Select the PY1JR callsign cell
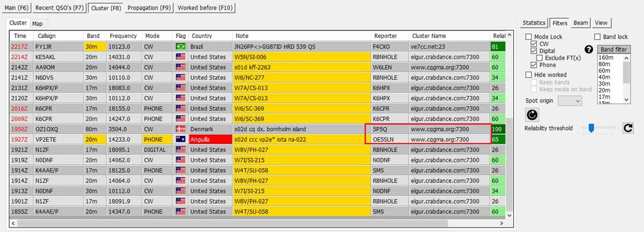Screen dimensions: 644x232 pyautogui.click(x=59, y=46)
